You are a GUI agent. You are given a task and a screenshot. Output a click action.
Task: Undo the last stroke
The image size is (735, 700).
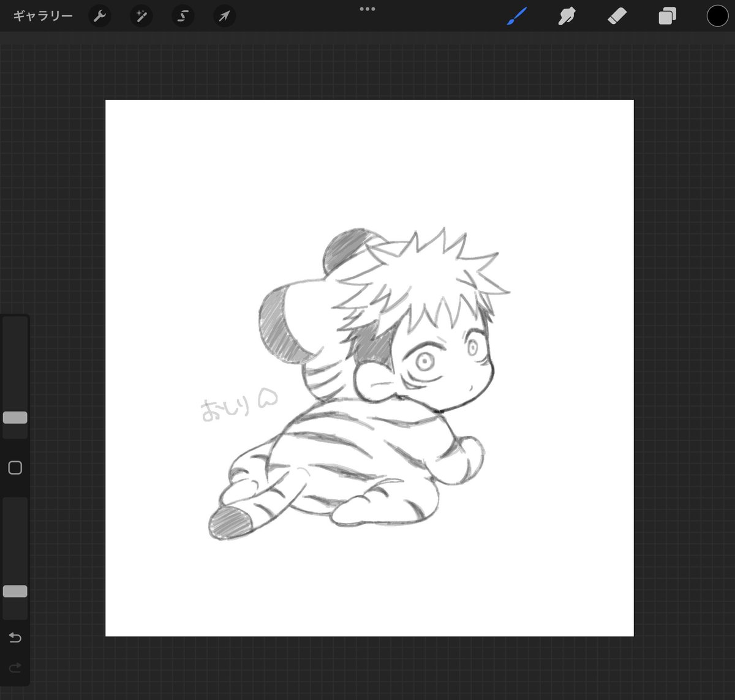[x=15, y=638]
